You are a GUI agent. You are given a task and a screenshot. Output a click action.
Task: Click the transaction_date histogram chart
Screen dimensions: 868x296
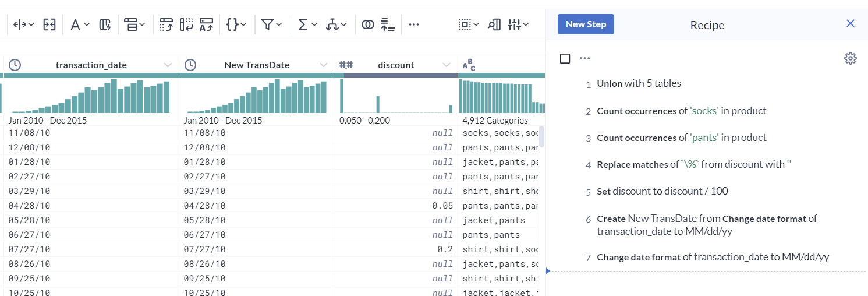tap(91, 96)
